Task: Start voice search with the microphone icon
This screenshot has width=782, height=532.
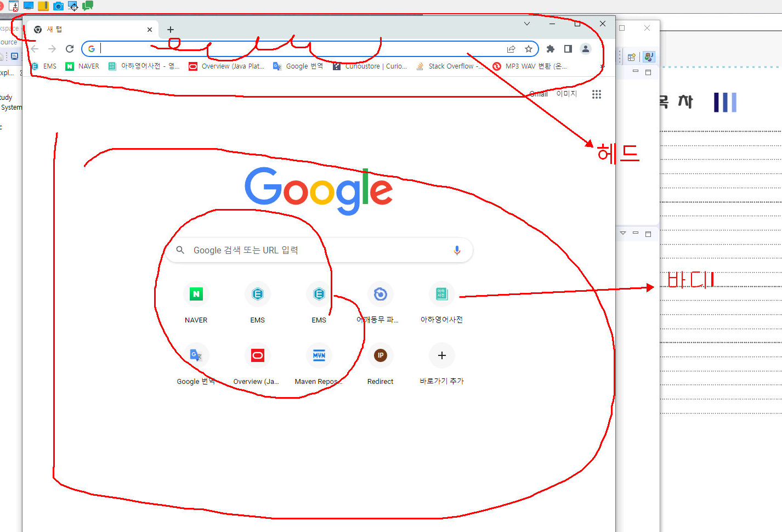Action: pyautogui.click(x=457, y=250)
